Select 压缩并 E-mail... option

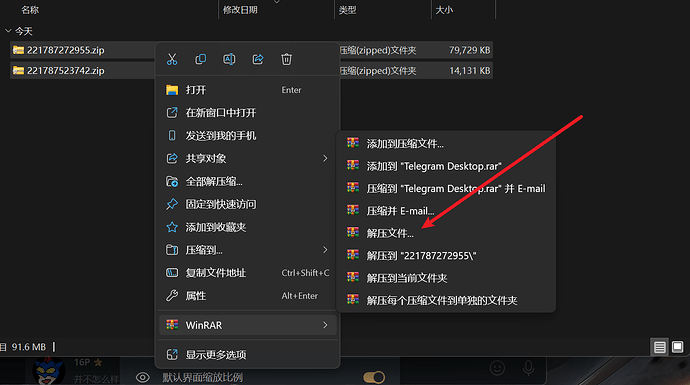[446, 211]
